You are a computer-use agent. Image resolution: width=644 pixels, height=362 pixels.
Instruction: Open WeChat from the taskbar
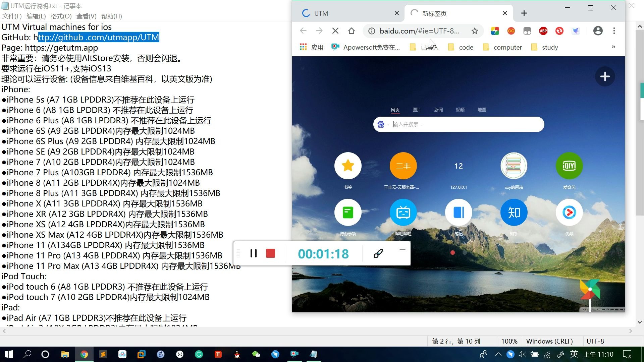click(x=256, y=354)
